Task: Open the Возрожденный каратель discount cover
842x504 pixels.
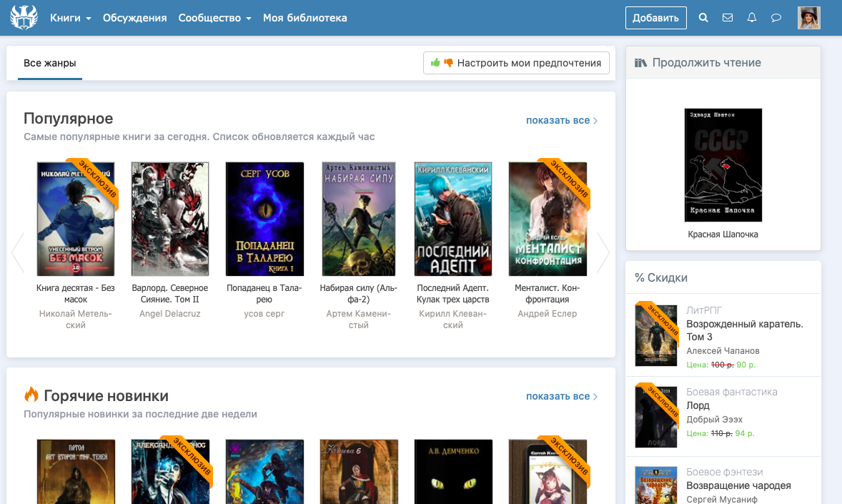Action: point(656,335)
